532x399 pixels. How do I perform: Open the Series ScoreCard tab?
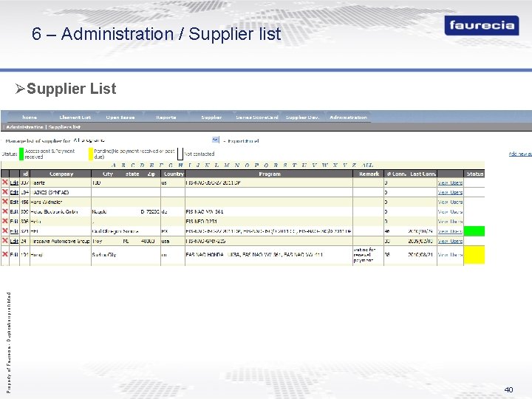pyautogui.click(x=257, y=117)
